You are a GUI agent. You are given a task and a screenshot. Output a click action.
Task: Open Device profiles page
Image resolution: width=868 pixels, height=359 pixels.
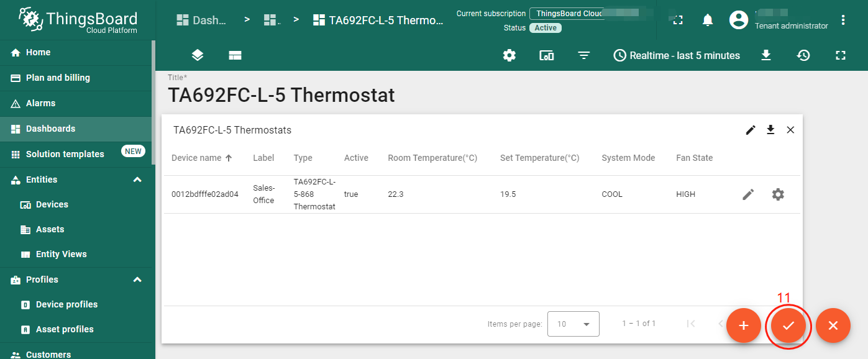click(x=76, y=305)
